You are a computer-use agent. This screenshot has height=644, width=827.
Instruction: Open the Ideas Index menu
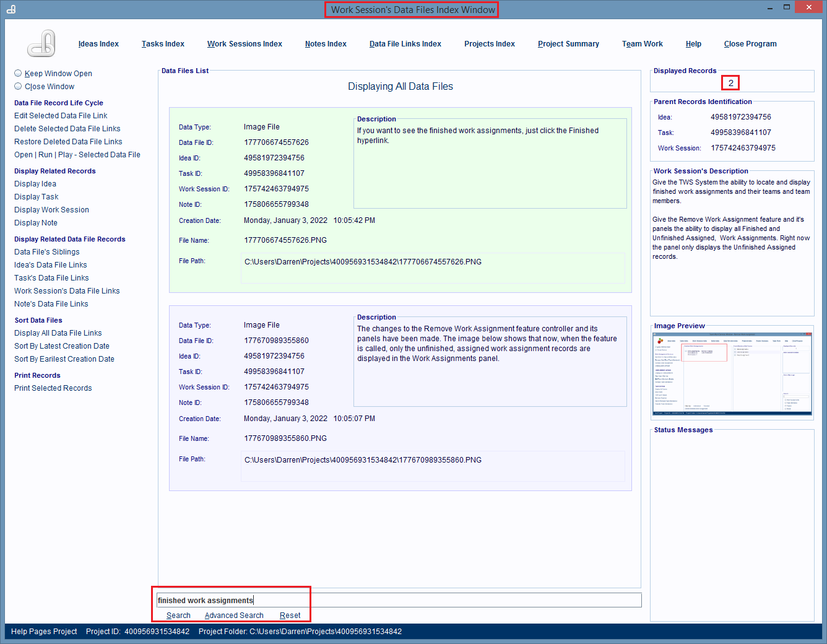tap(98, 44)
